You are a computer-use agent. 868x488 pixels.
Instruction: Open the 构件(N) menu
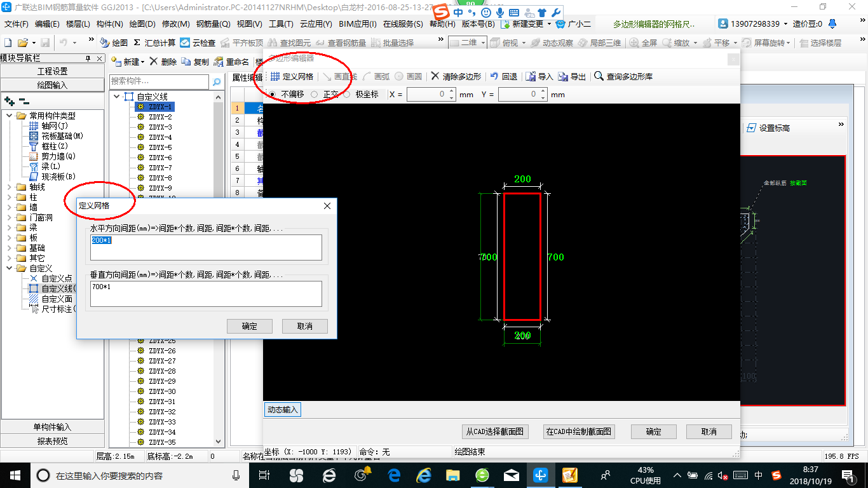click(109, 24)
